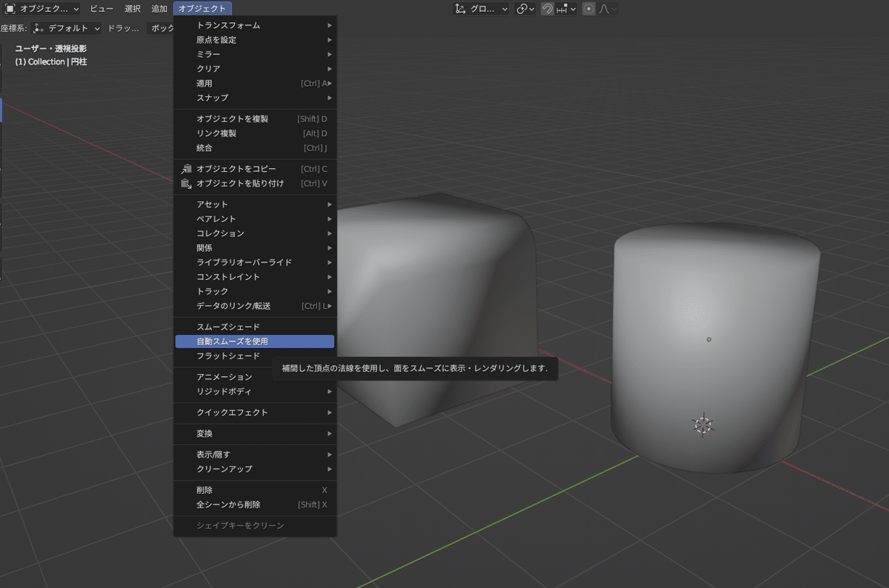Click the (1) Collection | 円柱 label
This screenshot has height=588, width=889.
coord(51,61)
